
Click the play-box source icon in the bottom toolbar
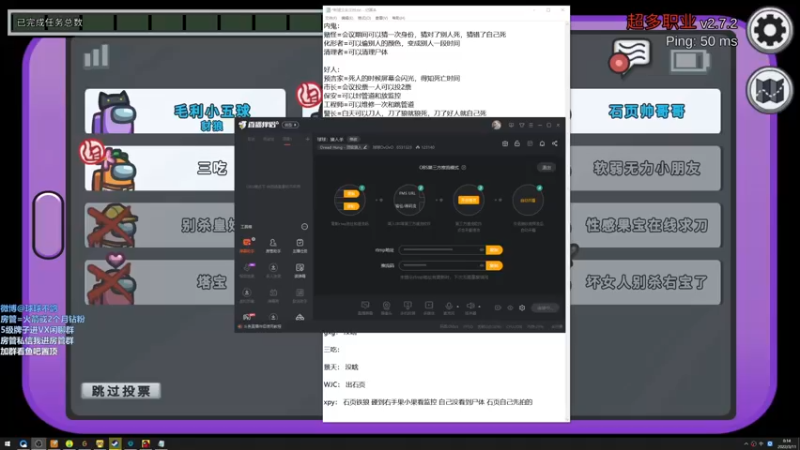pos(429,307)
